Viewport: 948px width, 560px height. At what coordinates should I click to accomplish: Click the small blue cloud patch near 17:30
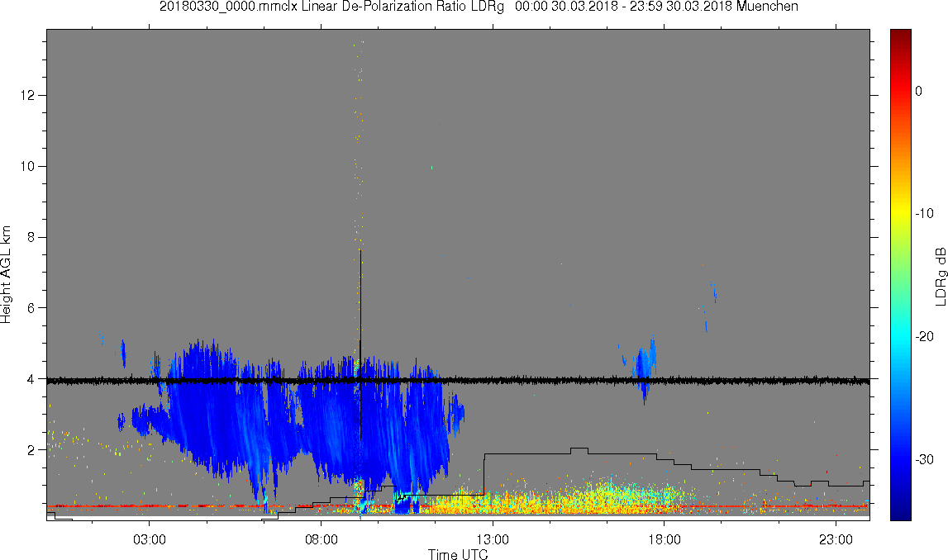click(645, 370)
